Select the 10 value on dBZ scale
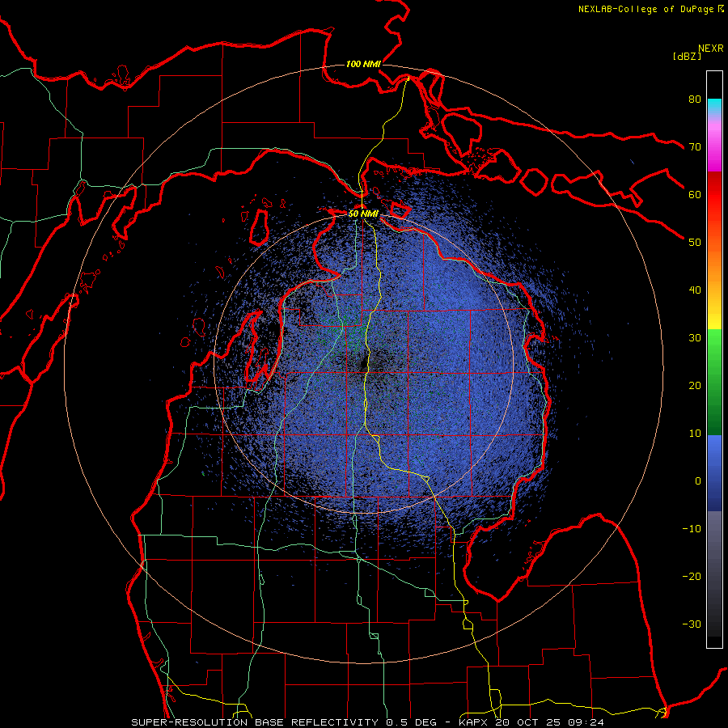The image size is (728, 728). point(695,434)
